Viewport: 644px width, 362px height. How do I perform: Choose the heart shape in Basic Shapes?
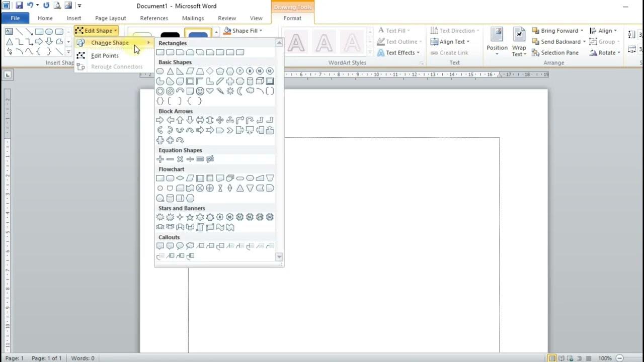[x=210, y=91]
